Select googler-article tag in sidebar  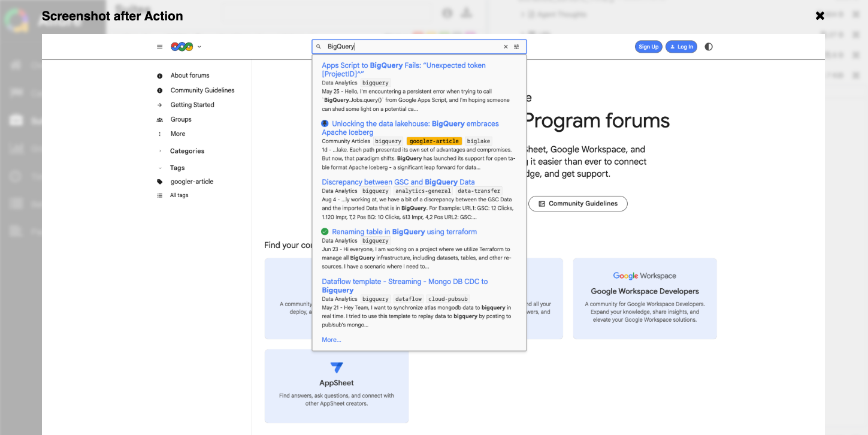(x=192, y=182)
